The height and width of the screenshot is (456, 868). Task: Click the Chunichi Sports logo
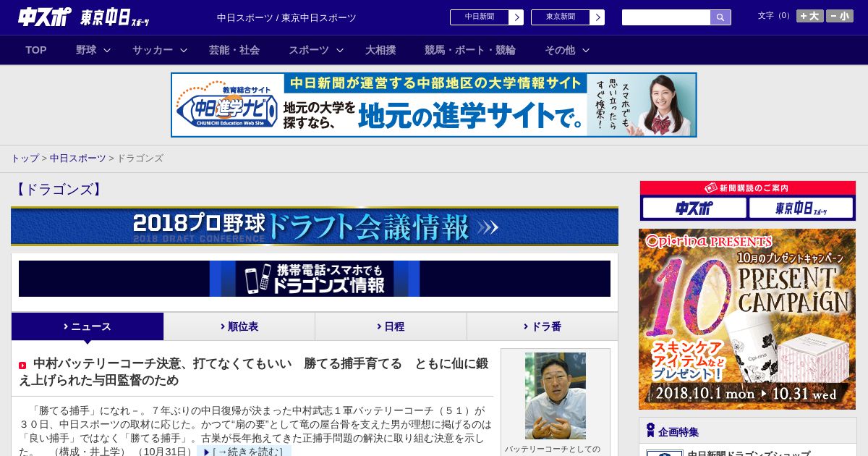(x=45, y=17)
